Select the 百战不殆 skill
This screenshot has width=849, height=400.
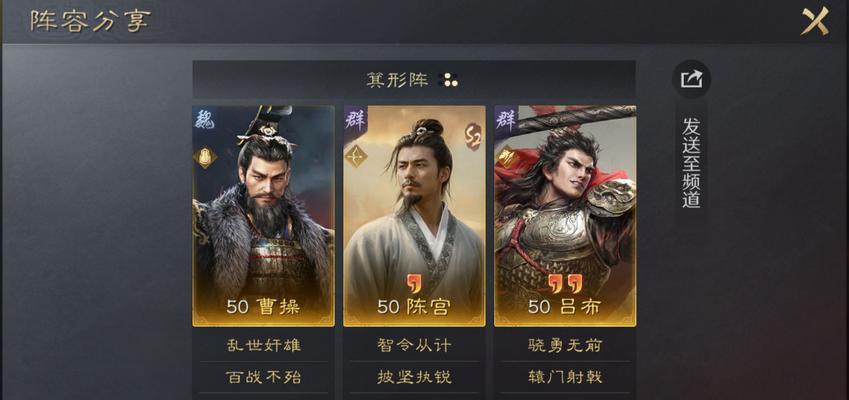pyautogui.click(x=263, y=377)
